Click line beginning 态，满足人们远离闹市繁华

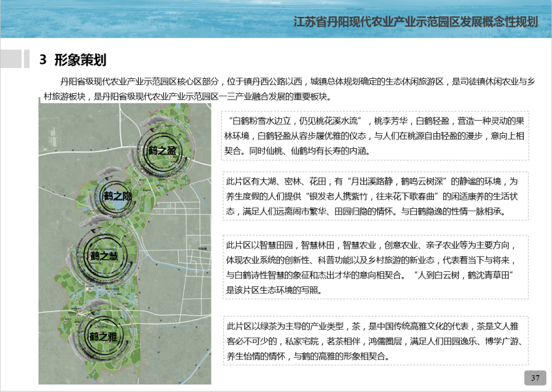(x=366, y=211)
